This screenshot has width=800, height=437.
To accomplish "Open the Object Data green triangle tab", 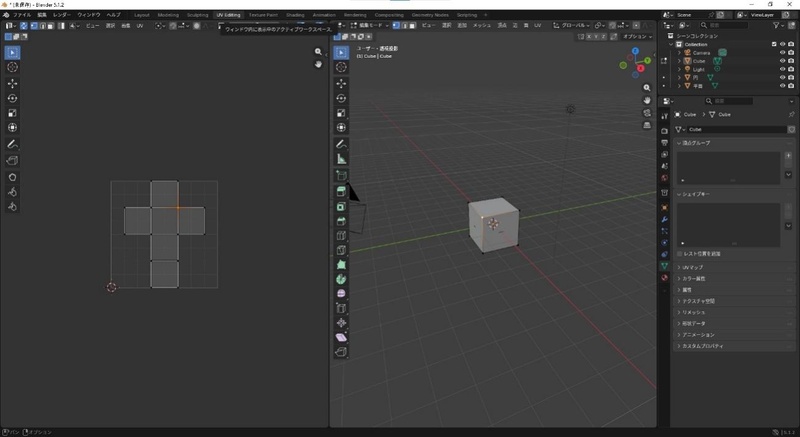I will [x=664, y=266].
